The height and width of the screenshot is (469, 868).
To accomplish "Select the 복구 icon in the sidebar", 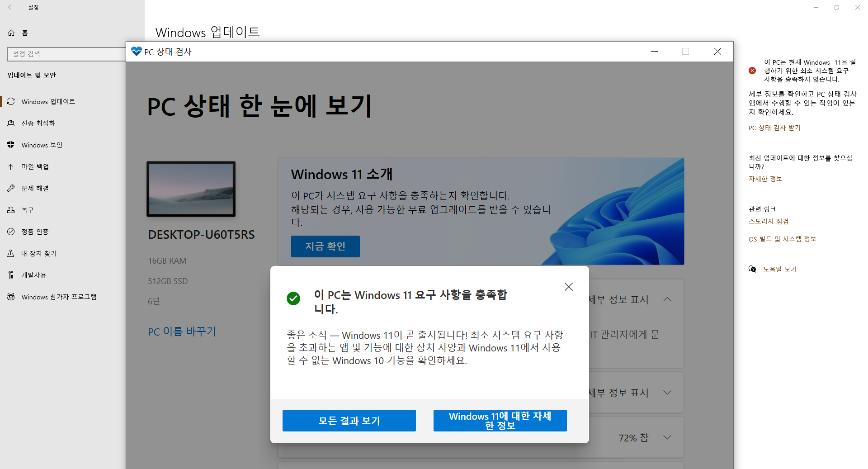I will tap(11, 210).
